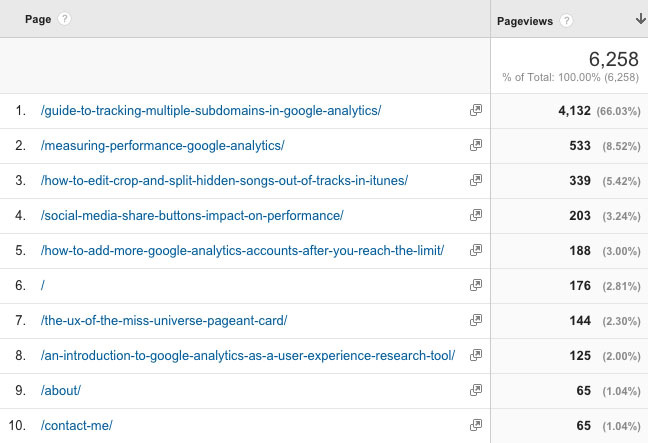
Task: Click help question mark beside Pageviews header
Action: [566, 21]
